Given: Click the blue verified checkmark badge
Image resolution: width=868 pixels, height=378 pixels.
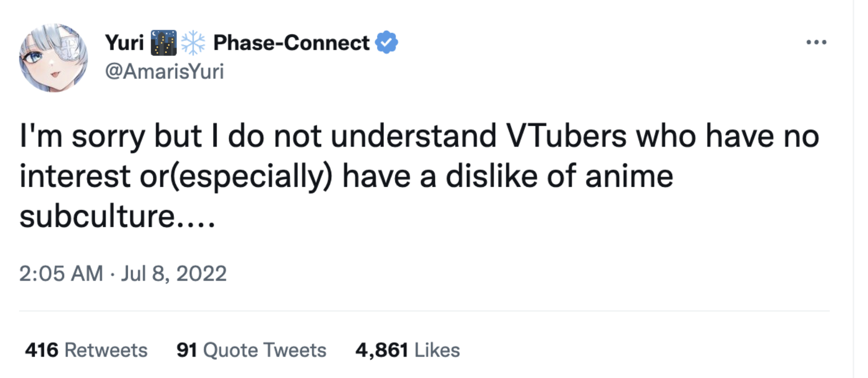Looking at the screenshot, I should point(387,43).
